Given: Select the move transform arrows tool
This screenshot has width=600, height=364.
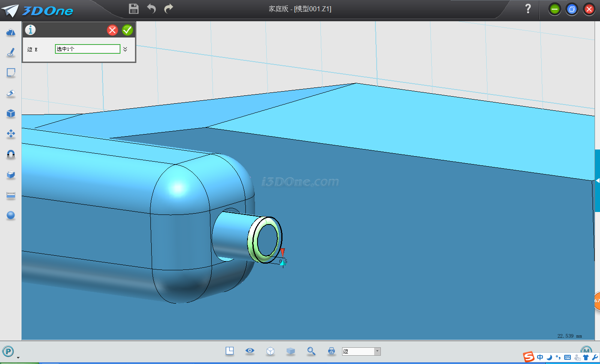Looking at the screenshot, I should [x=11, y=134].
